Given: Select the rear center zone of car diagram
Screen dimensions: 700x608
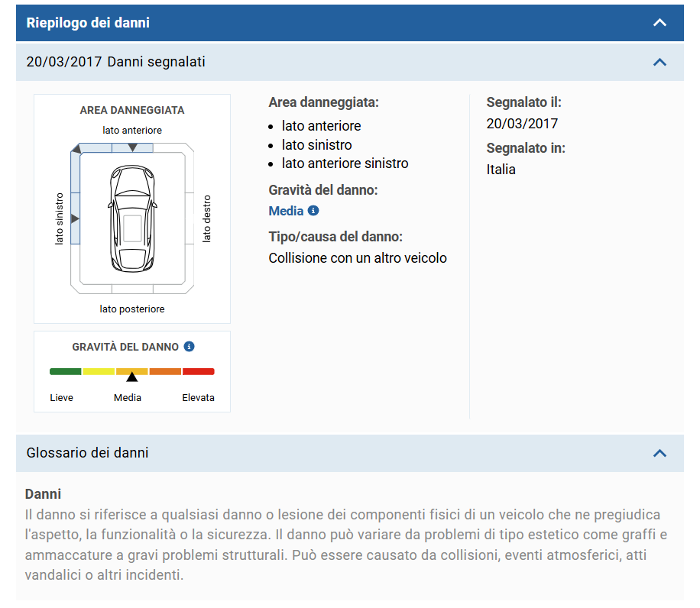Looking at the screenshot, I should 132,289.
